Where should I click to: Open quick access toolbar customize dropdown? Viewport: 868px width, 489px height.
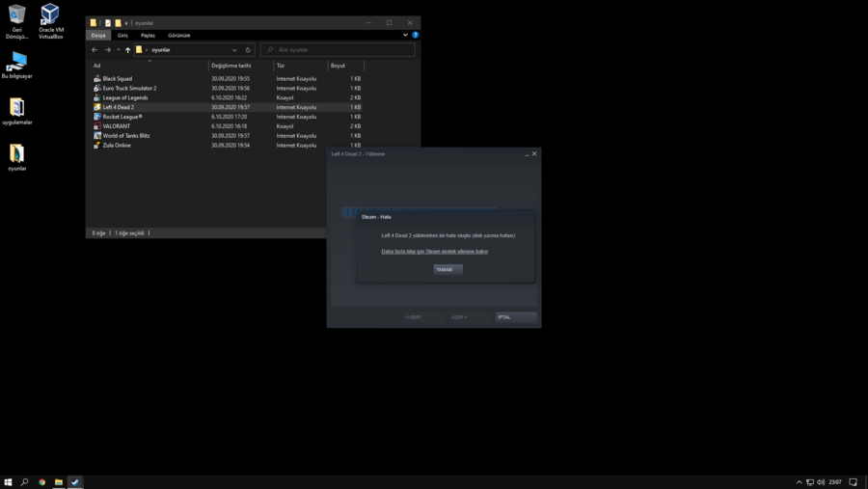click(126, 23)
